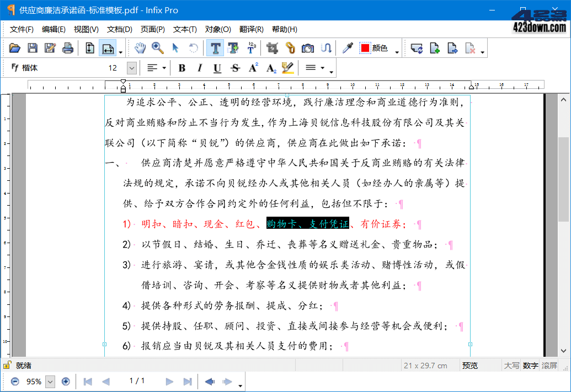Open the zoom percentage dropdown

[x=49, y=382]
